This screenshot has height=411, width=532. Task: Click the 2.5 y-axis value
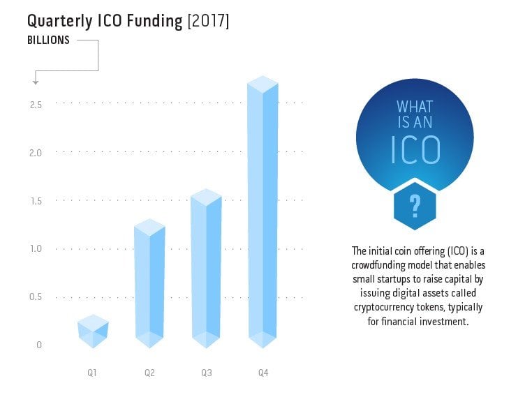coord(36,105)
